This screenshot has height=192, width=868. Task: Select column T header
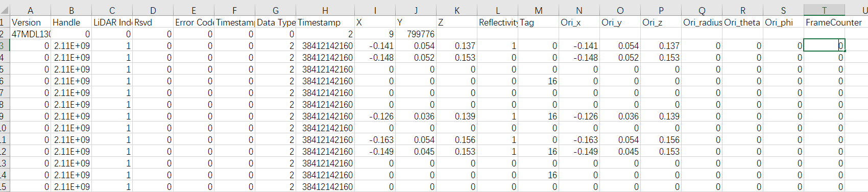(x=825, y=10)
